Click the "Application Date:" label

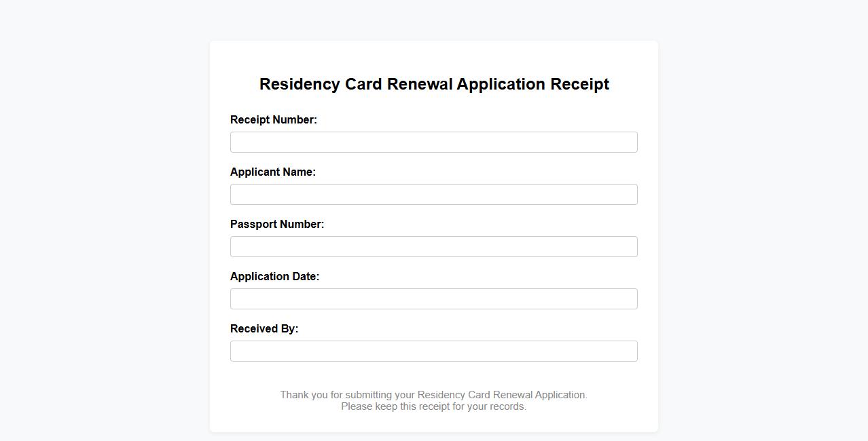coord(274,277)
